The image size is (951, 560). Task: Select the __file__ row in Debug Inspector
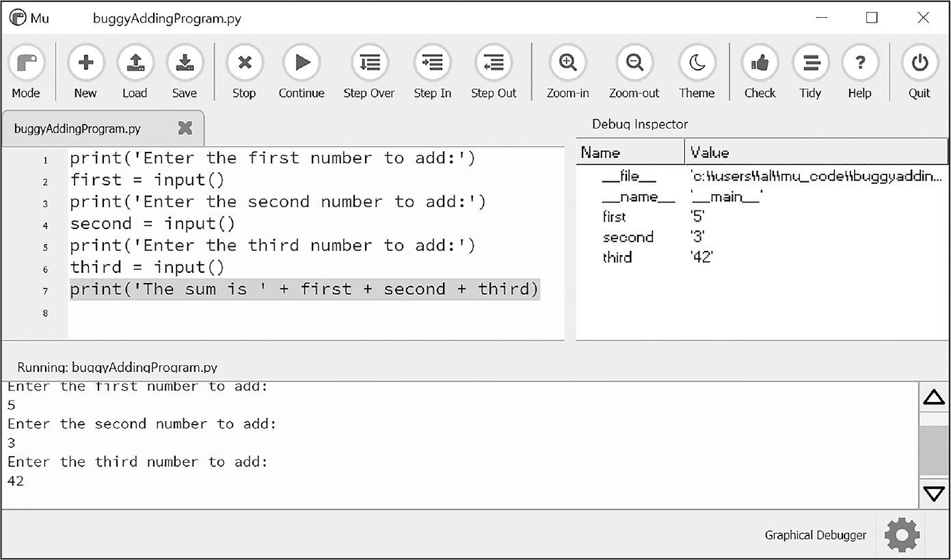coord(762,177)
